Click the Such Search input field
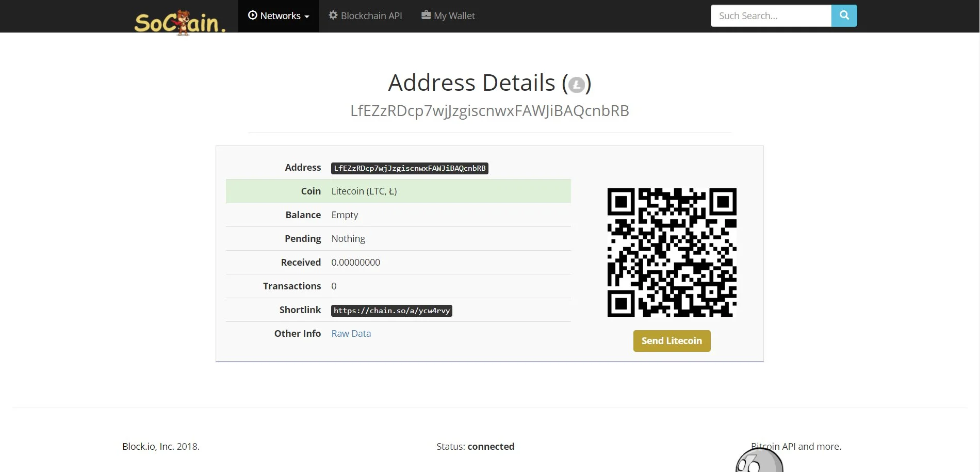Screen dimensions: 980x472 pos(771,16)
